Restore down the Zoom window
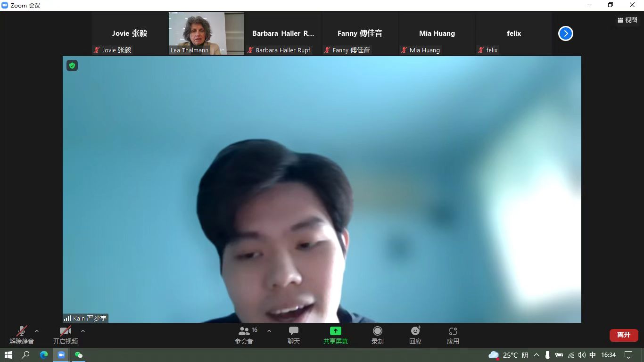644x362 pixels. click(x=611, y=5)
